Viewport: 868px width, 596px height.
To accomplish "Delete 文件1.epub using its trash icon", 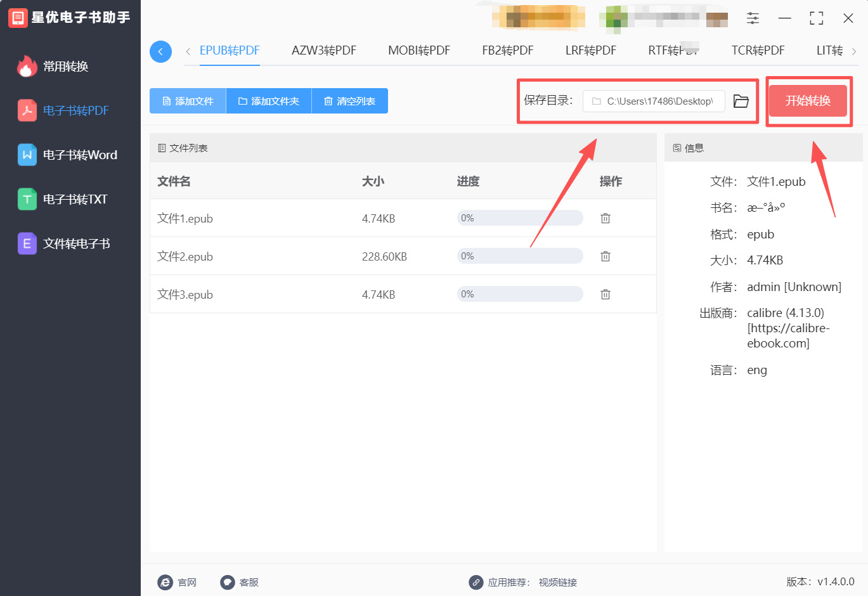I will (x=606, y=218).
